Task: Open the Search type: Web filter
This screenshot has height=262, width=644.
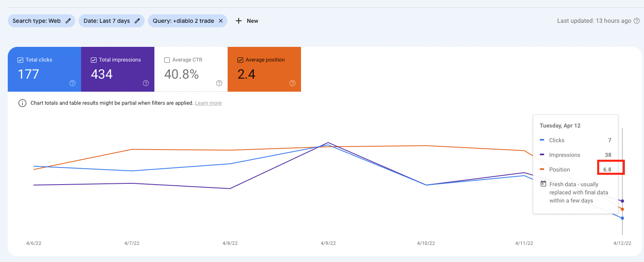Action: (x=37, y=21)
